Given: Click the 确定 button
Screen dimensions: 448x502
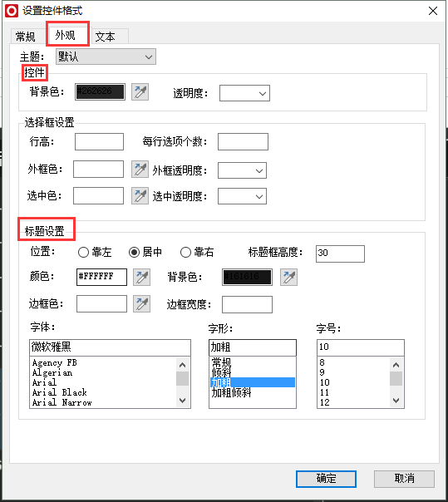Looking at the screenshot, I should tap(326, 479).
